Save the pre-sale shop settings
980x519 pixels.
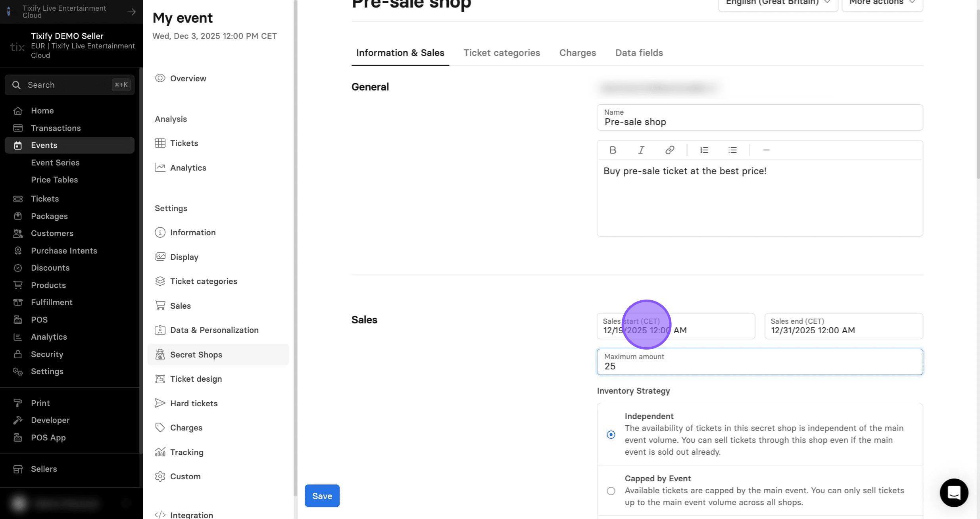click(322, 496)
